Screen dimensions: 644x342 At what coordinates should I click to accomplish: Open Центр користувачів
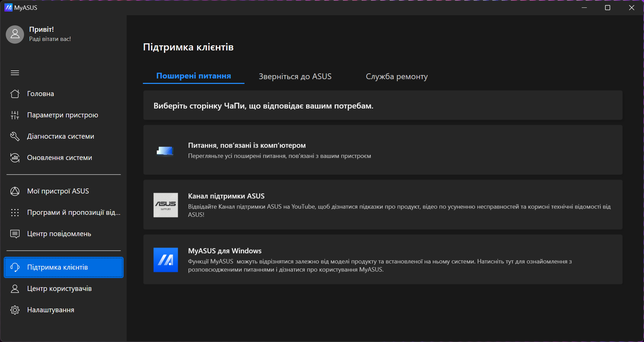point(59,289)
